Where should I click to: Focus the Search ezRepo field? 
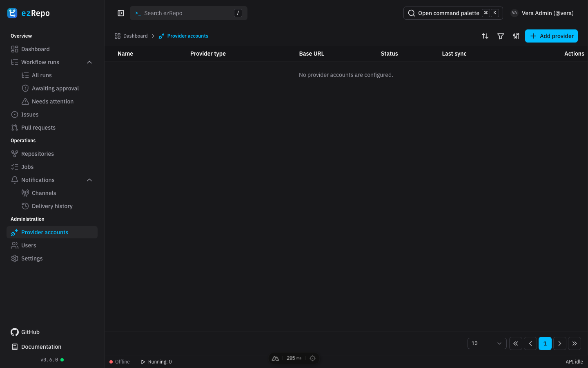click(189, 13)
